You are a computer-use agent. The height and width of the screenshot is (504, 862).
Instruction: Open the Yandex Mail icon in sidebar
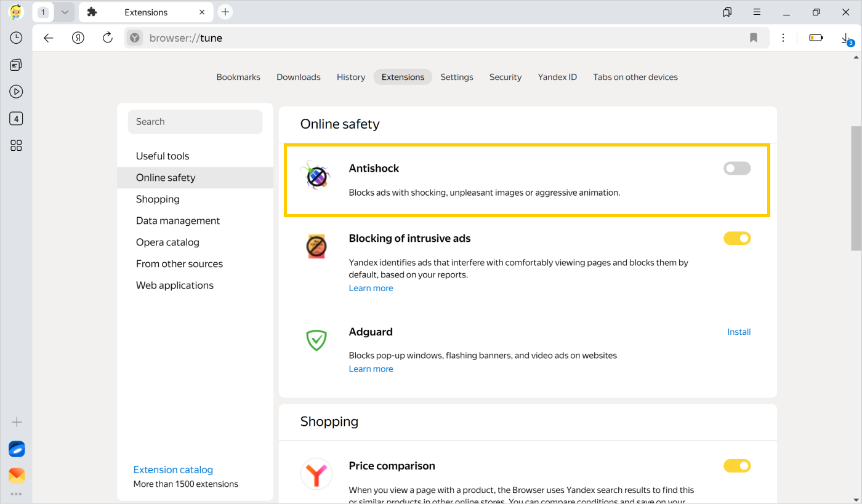point(17,475)
